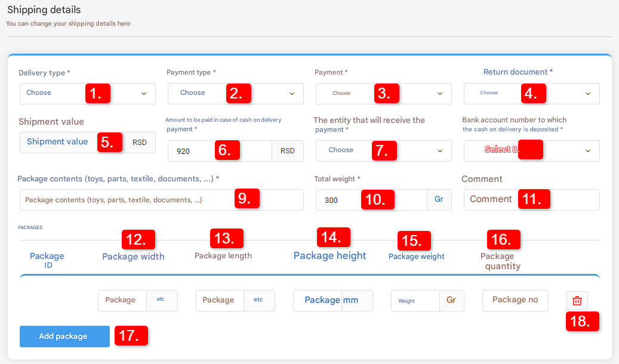This screenshot has height=364, width=619.
Task: Focus the Package height mm input
Action: (x=318, y=300)
